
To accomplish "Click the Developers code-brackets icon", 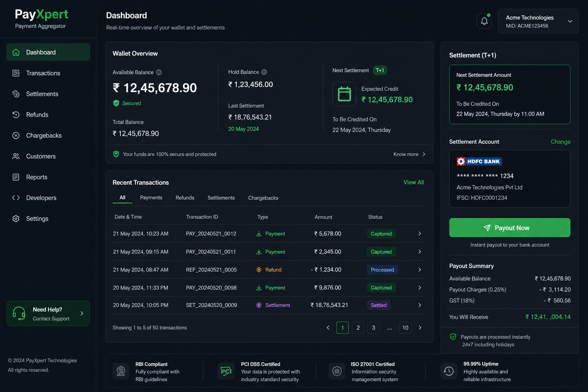I will pyautogui.click(x=16, y=198).
